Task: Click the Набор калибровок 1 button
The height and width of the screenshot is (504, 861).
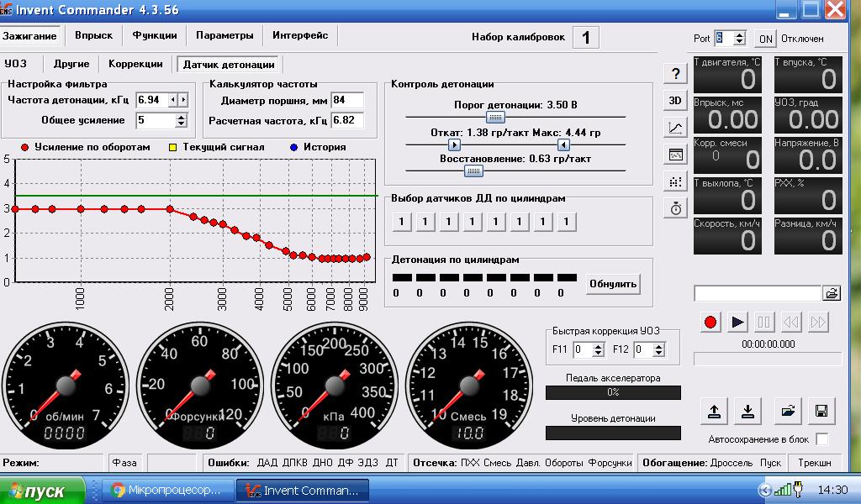Action: 586,37
